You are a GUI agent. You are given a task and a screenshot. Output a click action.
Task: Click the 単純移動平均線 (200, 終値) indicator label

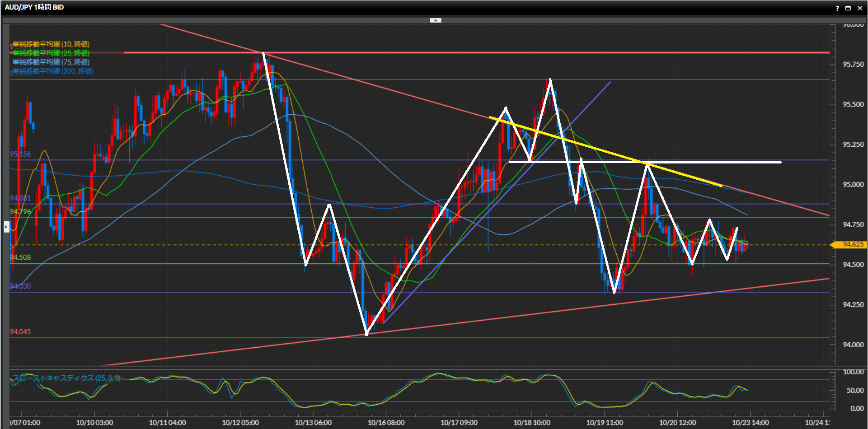(52, 71)
